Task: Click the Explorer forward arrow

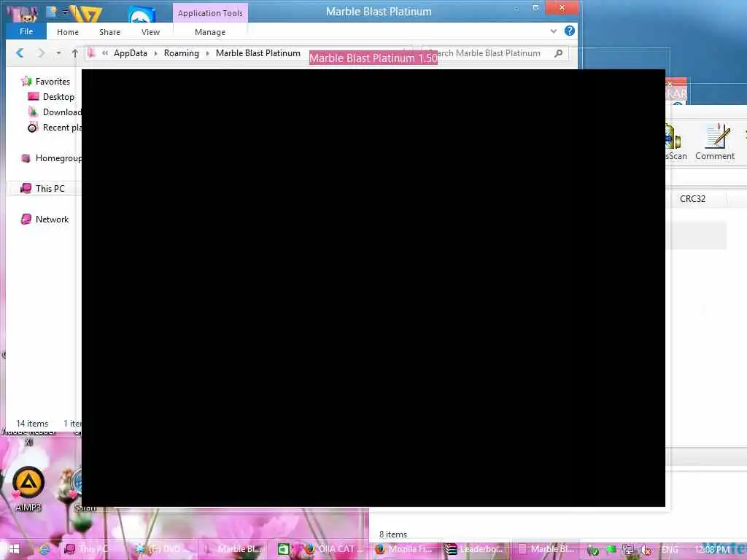Action: point(41,52)
